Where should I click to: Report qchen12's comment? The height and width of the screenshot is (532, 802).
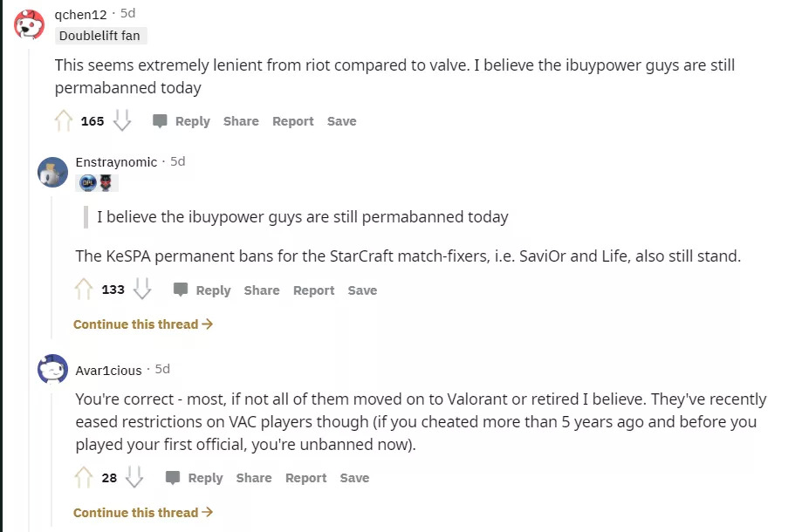click(292, 121)
